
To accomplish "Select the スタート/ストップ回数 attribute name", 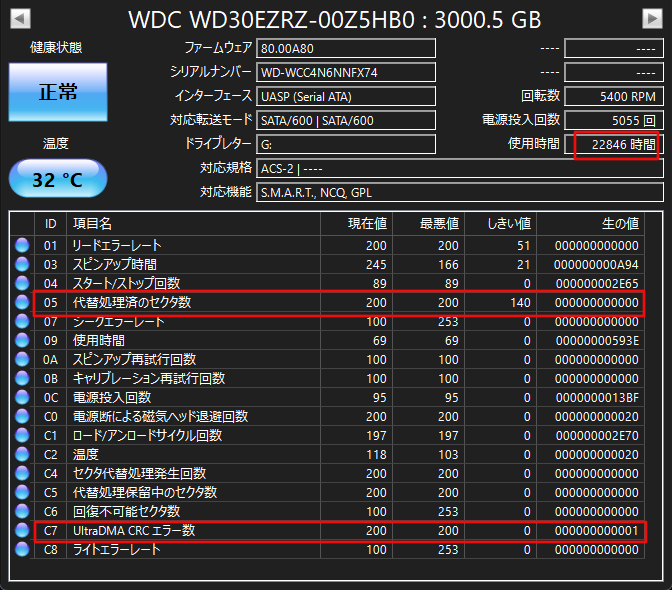I will [126, 283].
